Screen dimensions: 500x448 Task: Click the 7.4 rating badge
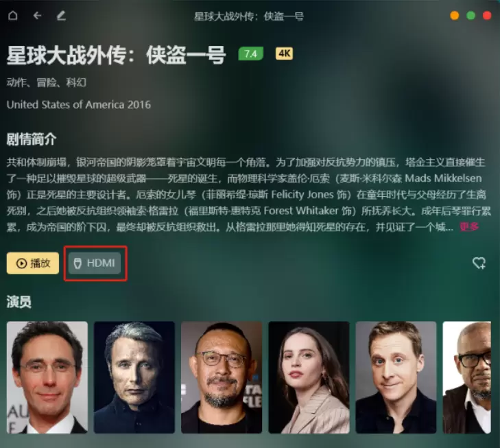250,54
